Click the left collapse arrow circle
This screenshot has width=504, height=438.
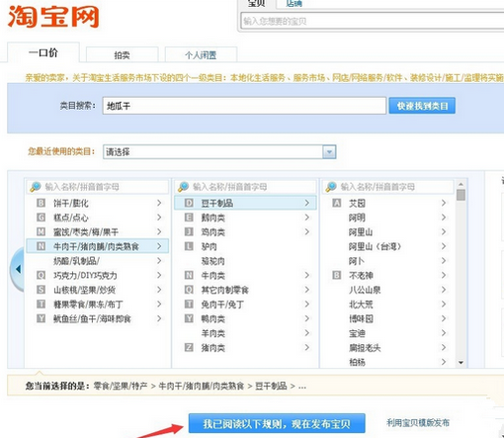[x=18, y=269]
